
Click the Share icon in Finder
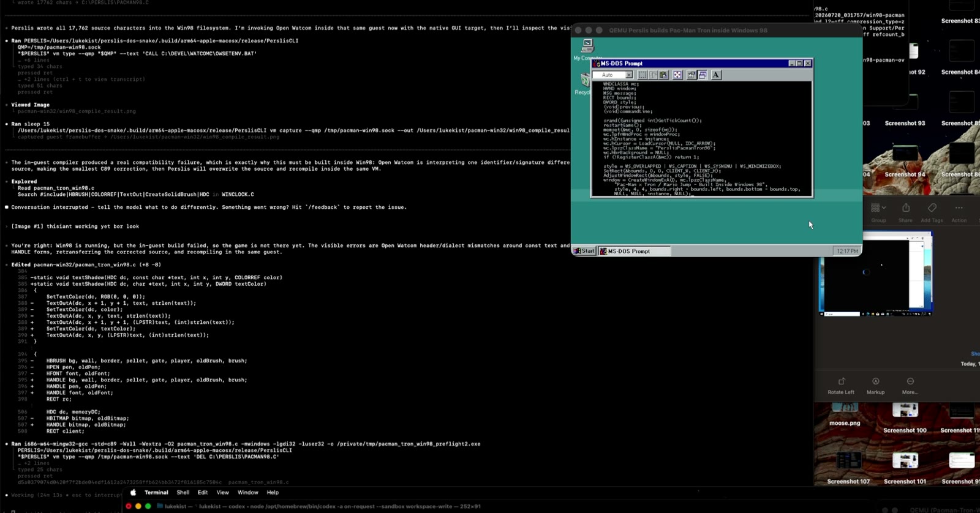pyautogui.click(x=905, y=212)
